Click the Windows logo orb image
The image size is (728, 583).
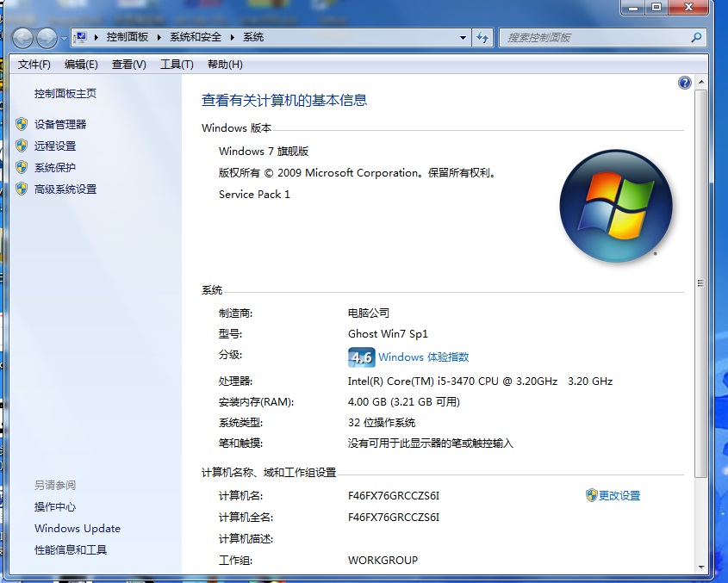[x=616, y=206]
